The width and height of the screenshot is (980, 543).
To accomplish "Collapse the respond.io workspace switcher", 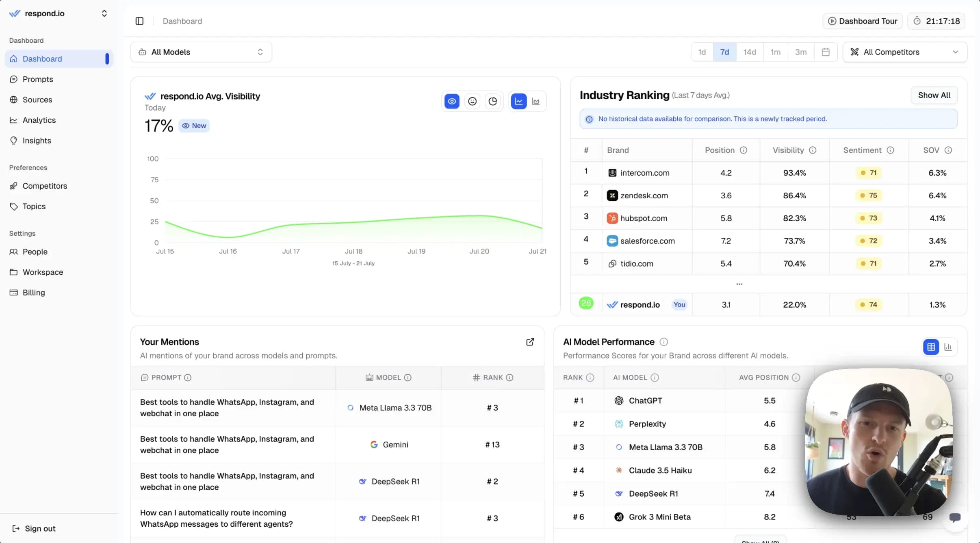I will [x=104, y=13].
